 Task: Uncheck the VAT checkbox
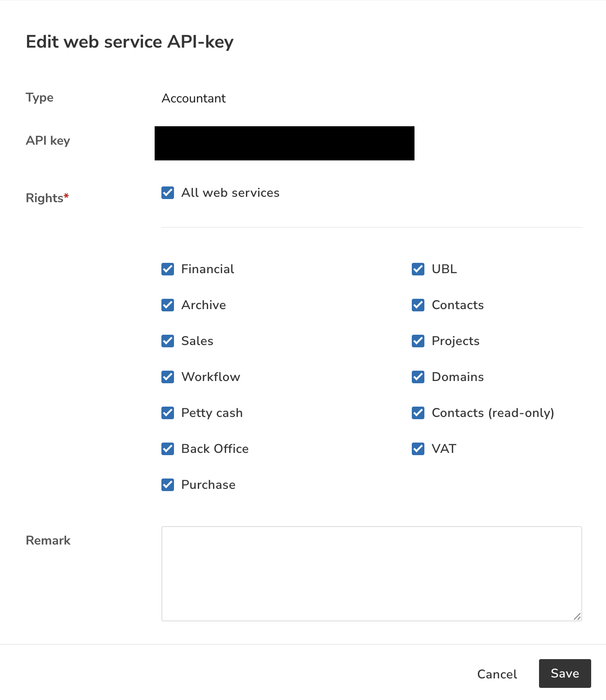coord(418,449)
